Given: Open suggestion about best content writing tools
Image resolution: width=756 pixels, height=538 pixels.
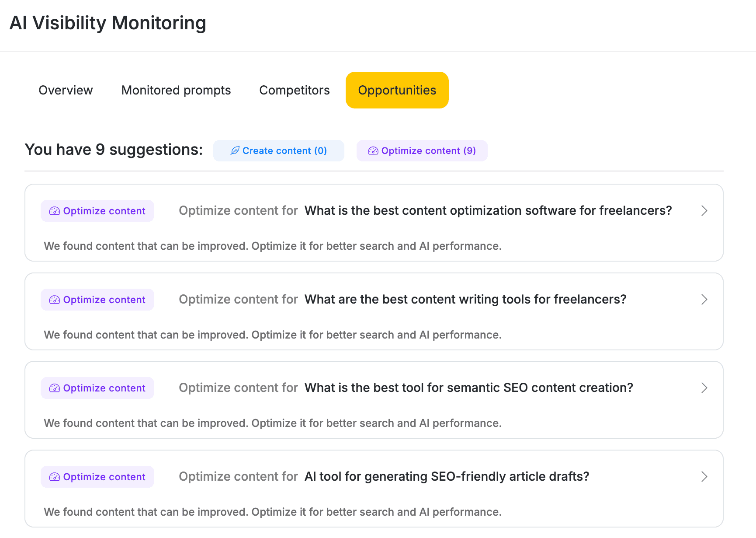Looking at the screenshot, I should click(x=465, y=300).
